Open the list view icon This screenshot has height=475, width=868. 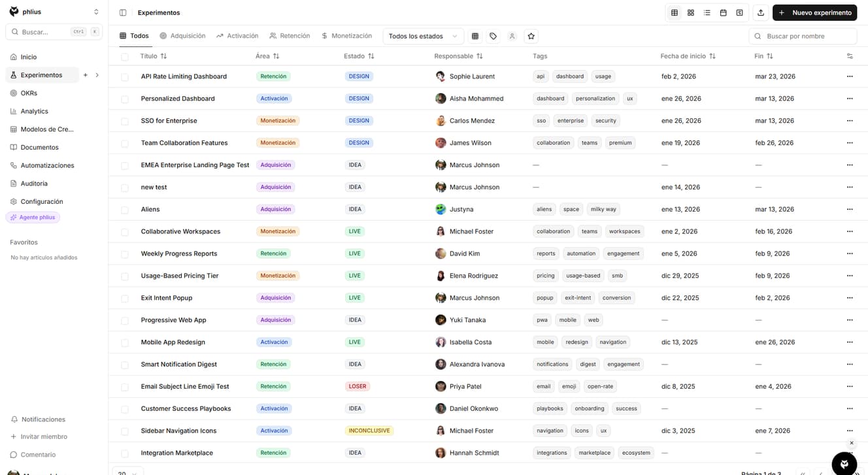(707, 12)
